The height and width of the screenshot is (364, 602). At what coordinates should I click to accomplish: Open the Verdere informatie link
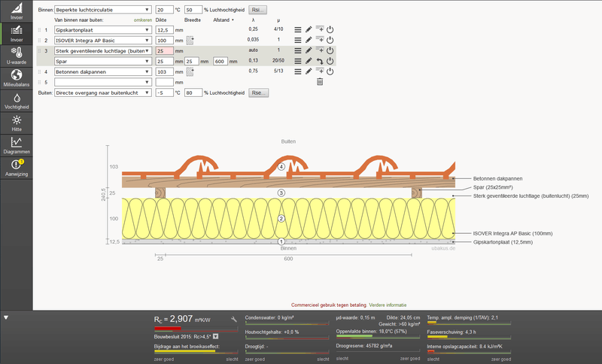point(388,305)
